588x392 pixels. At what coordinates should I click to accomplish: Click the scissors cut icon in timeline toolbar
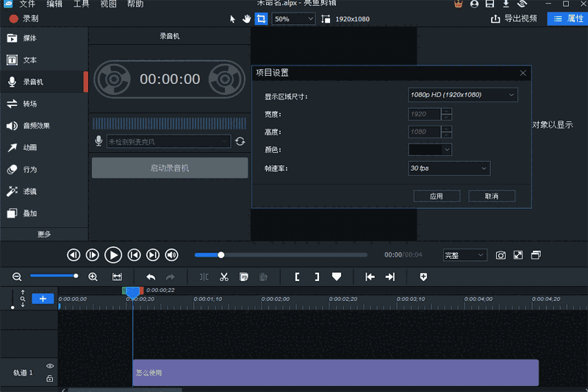(224, 277)
